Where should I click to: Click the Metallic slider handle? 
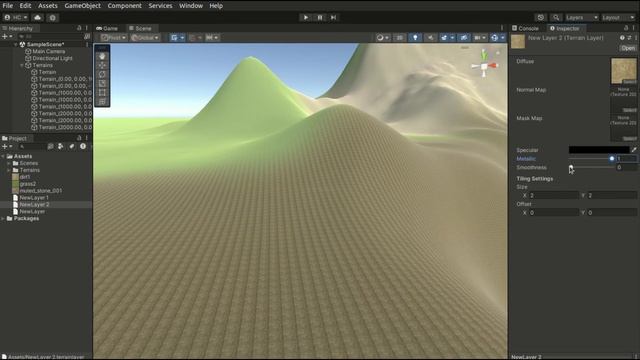pyautogui.click(x=612, y=158)
